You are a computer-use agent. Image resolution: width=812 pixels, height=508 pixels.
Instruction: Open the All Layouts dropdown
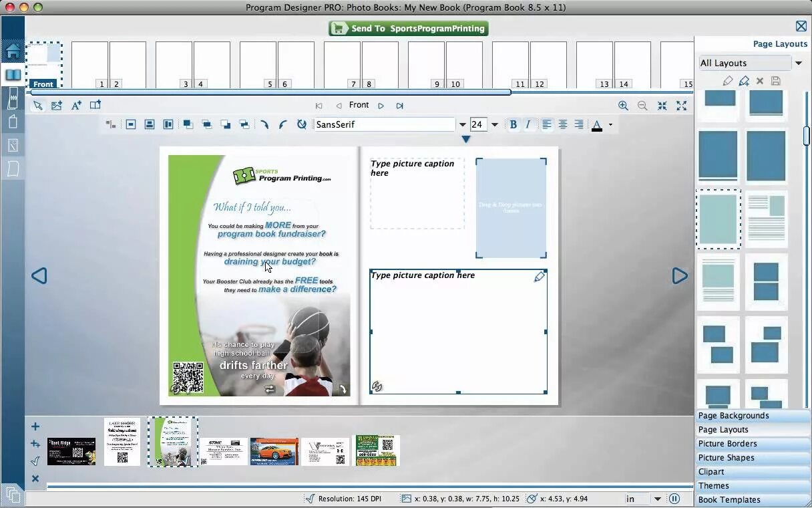tap(799, 62)
